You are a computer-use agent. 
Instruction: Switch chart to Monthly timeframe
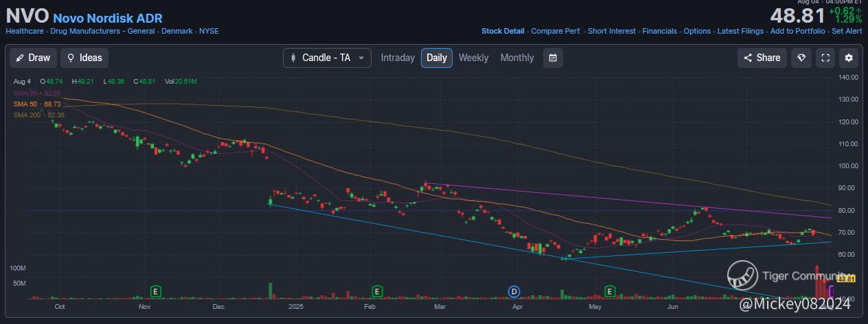tap(516, 58)
